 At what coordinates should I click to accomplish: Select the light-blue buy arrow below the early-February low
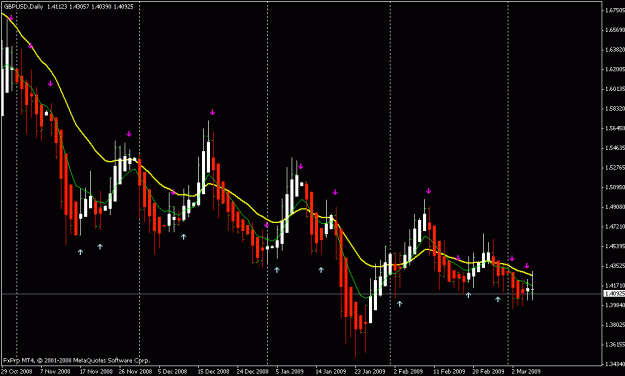(x=399, y=304)
